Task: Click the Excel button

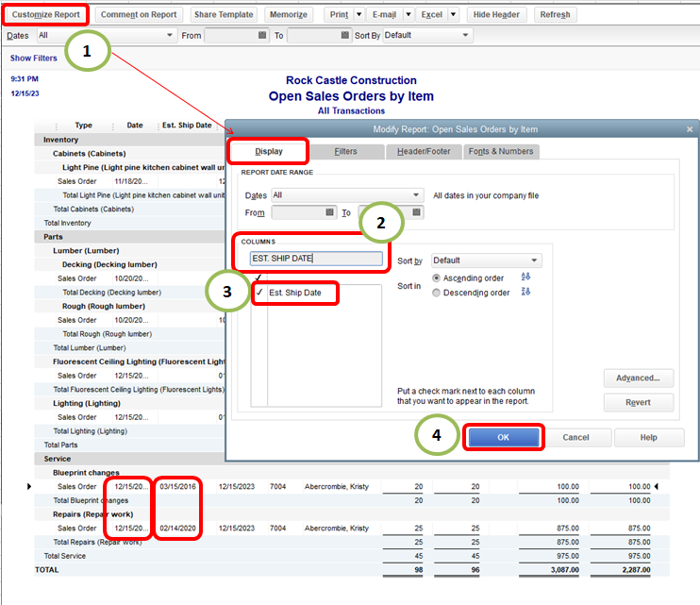Action: [432, 14]
